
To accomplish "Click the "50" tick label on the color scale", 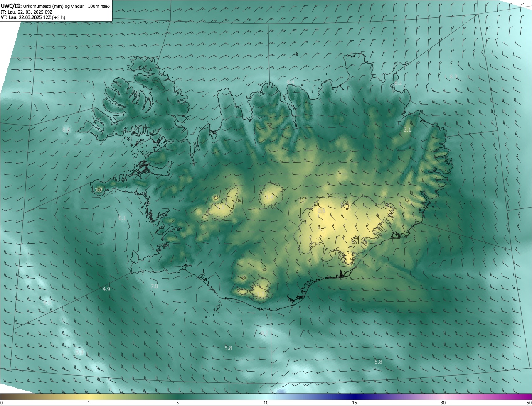I will pyautogui.click(x=529, y=403).
